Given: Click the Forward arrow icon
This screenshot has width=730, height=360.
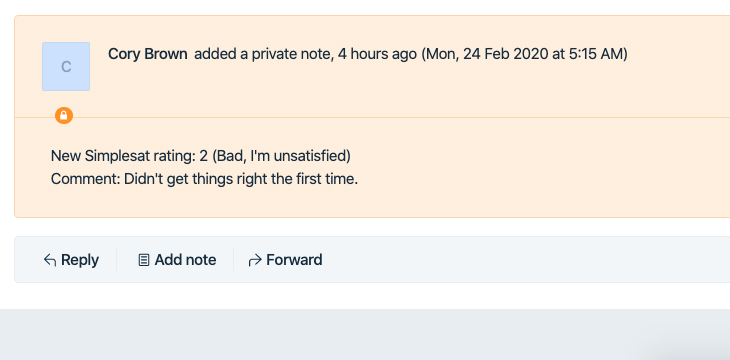Looking at the screenshot, I should [x=255, y=260].
